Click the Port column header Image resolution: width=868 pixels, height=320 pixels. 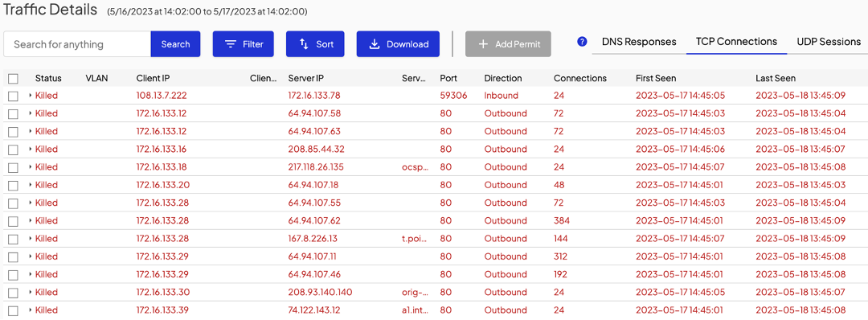(x=448, y=78)
